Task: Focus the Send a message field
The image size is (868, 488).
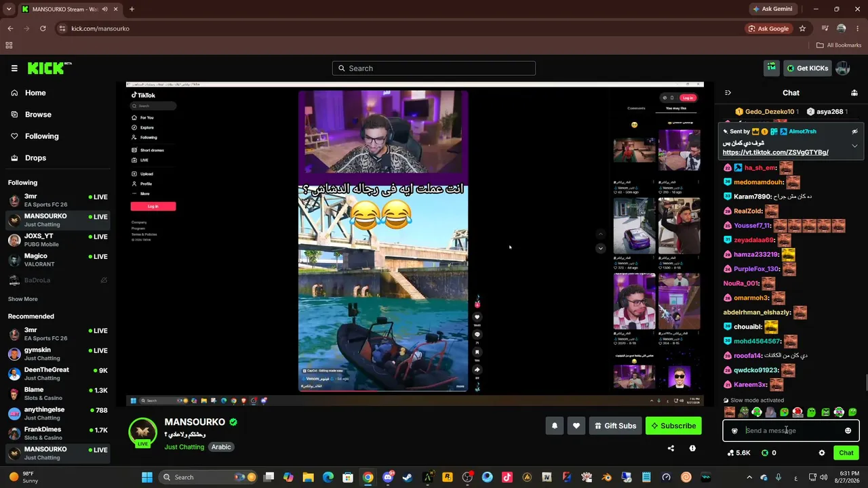Action: (791, 430)
